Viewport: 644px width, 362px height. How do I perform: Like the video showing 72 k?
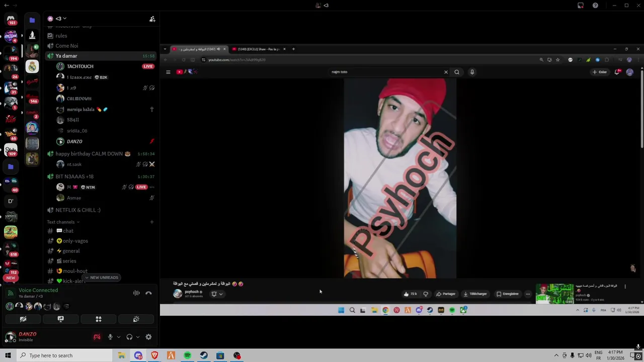410,294
